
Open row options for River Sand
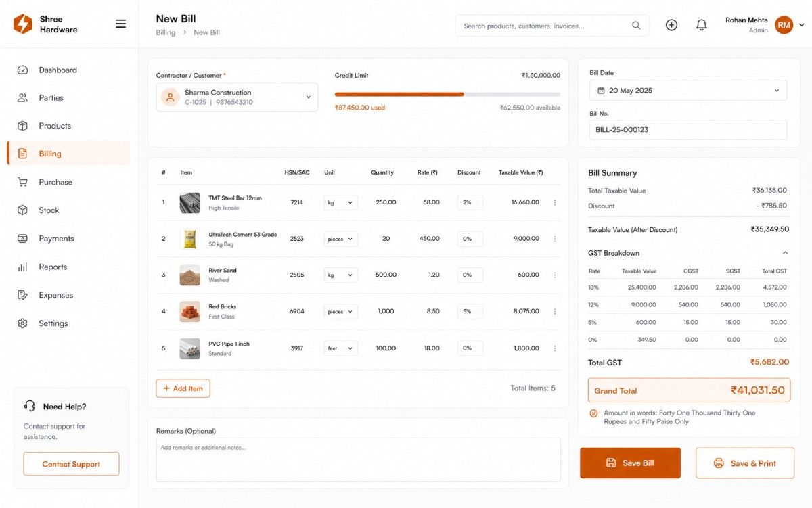555,275
